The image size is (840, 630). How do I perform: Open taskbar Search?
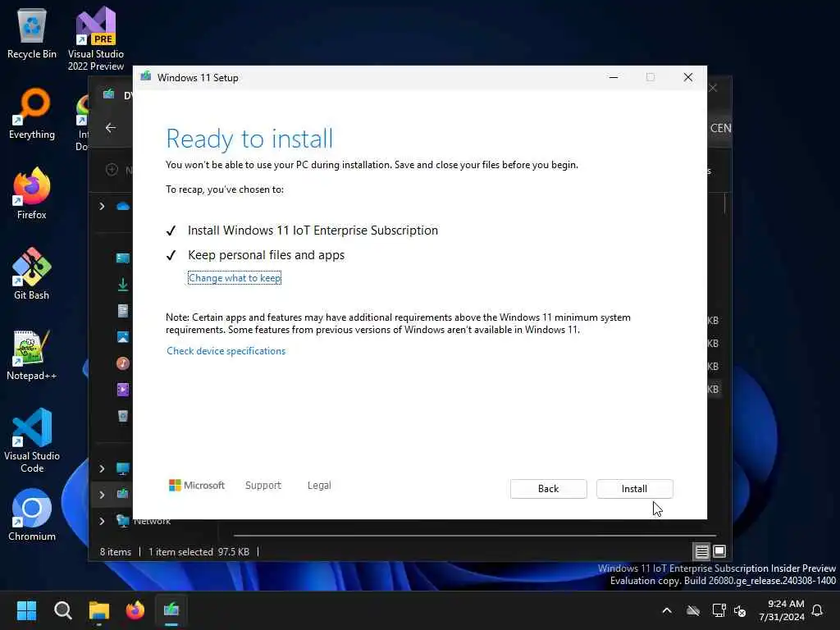[62, 610]
